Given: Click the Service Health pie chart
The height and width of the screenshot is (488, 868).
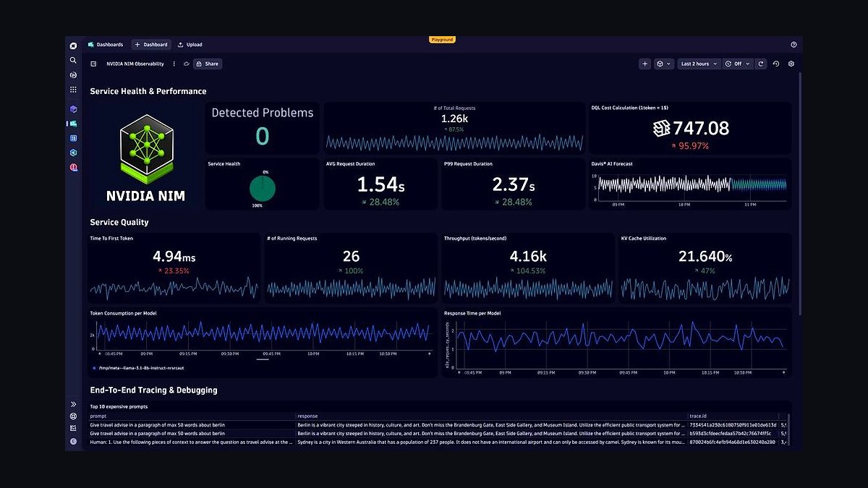Looking at the screenshot, I should 262,189.
